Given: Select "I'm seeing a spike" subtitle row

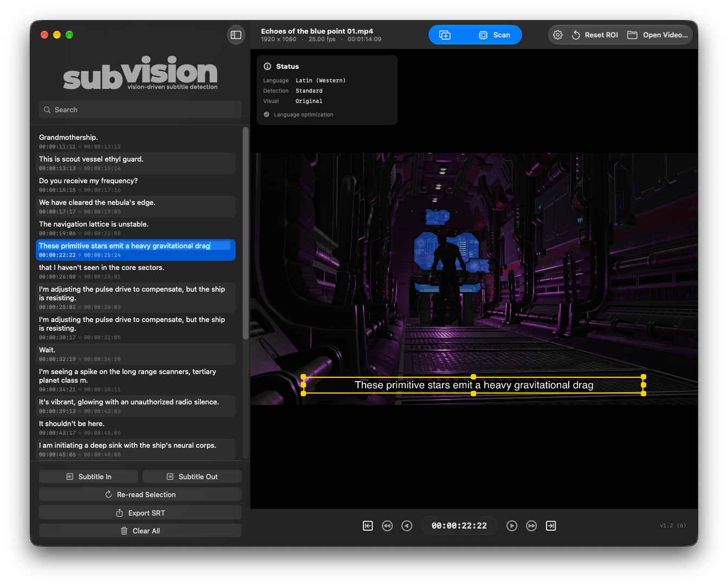Looking at the screenshot, I should click(x=135, y=380).
